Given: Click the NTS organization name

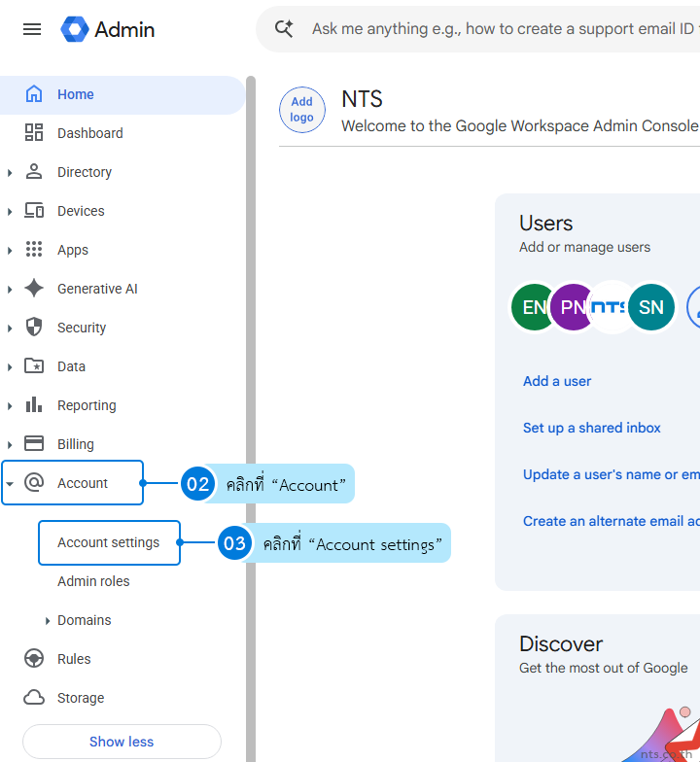Looking at the screenshot, I should point(362,99).
